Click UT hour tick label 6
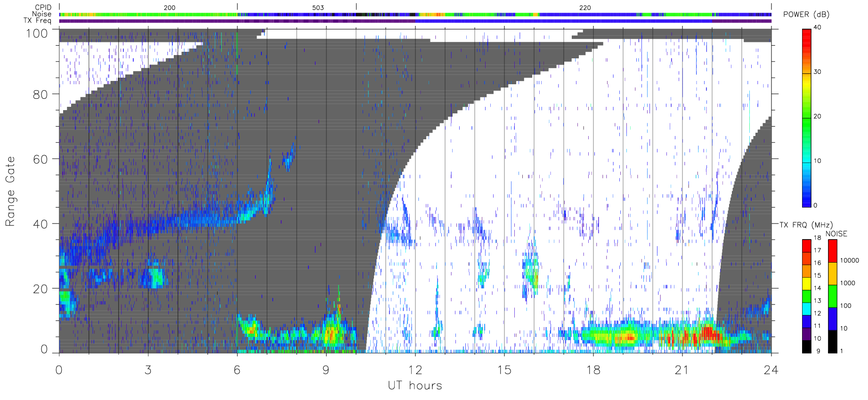 (237, 370)
